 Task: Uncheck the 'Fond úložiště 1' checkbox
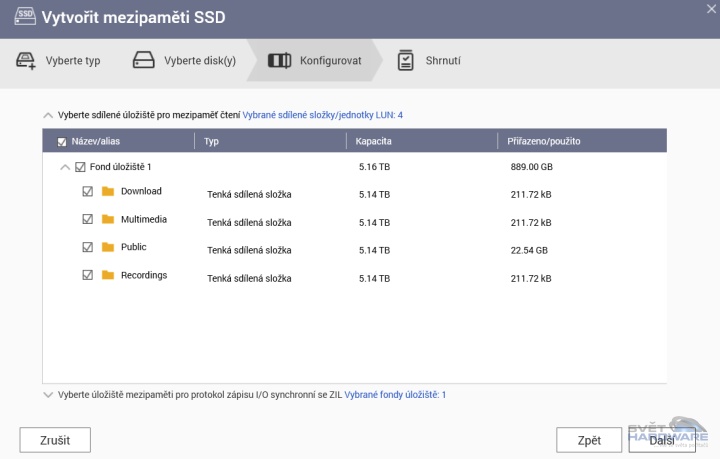point(80,167)
